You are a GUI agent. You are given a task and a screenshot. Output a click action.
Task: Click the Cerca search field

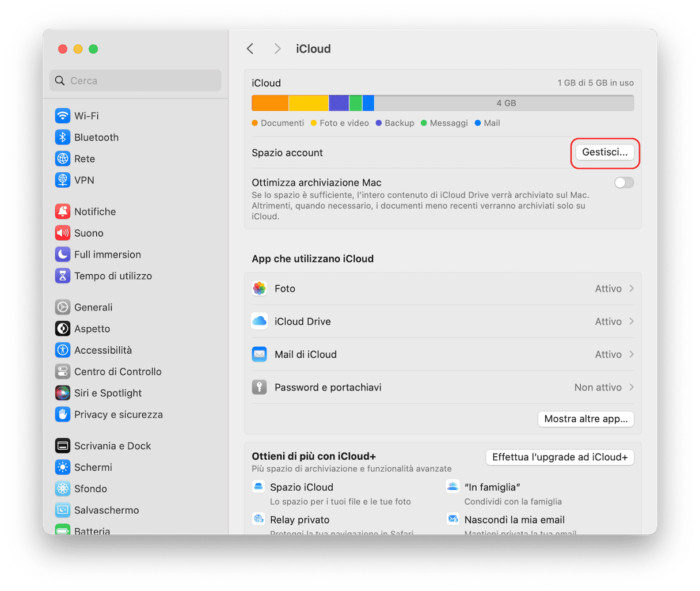(135, 81)
